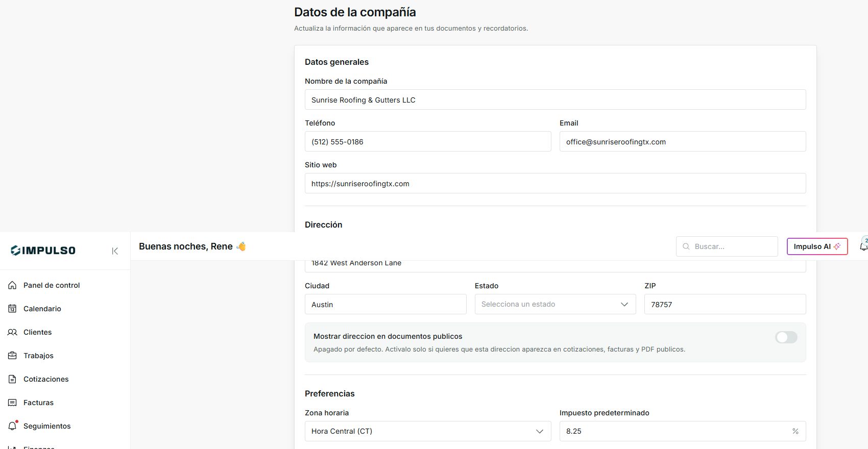Image resolution: width=868 pixels, height=449 pixels.
Task: Click the Dirección section title
Action: [323, 224]
